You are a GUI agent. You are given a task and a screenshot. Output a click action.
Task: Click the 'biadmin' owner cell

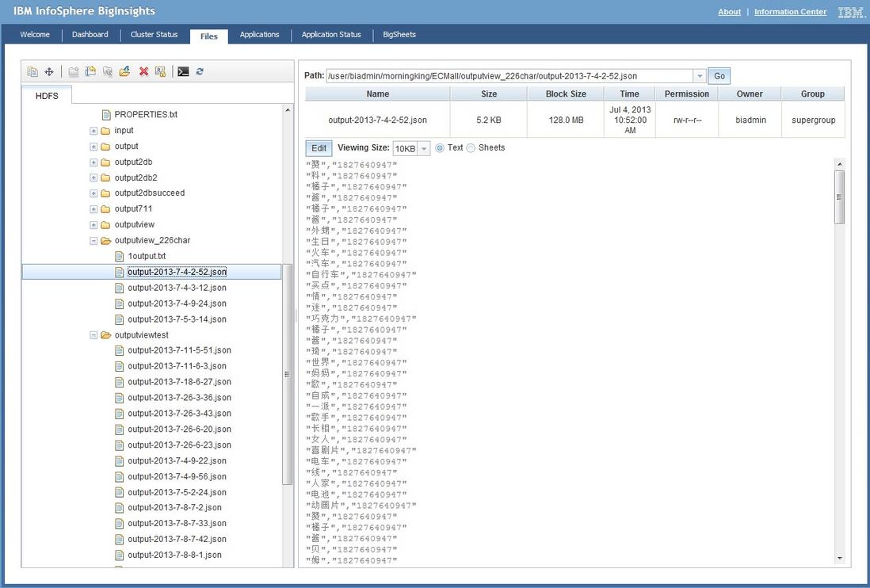pyautogui.click(x=750, y=120)
